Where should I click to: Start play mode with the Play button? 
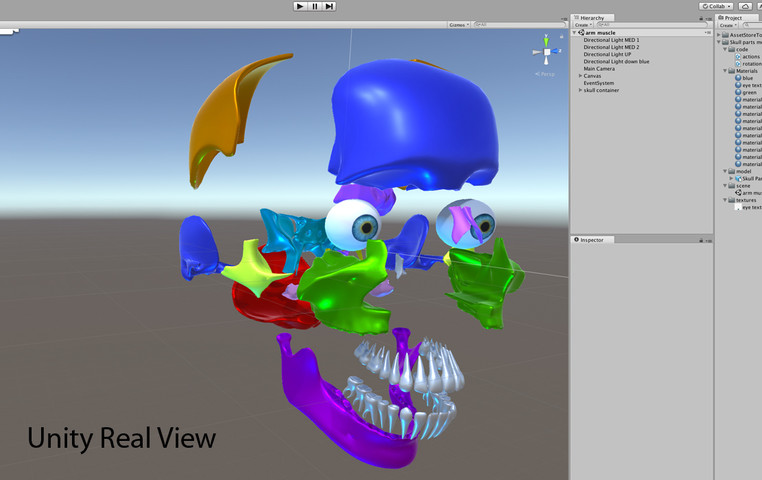pyautogui.click(x=300, y=6)
